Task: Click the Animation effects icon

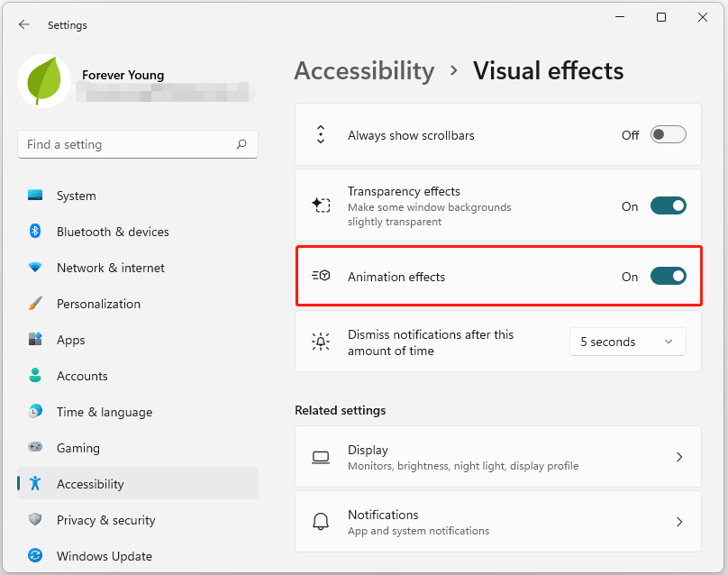Action: pos(321,277)
